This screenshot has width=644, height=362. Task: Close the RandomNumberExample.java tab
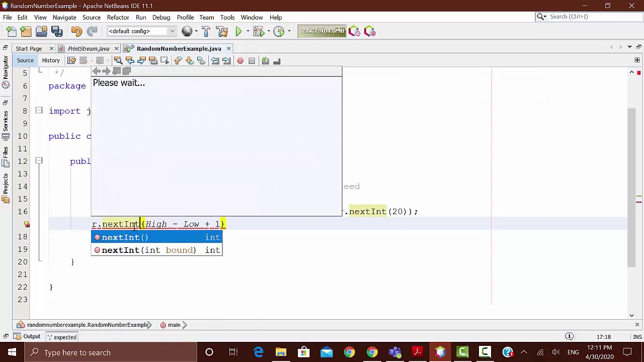tap(228, 48)
